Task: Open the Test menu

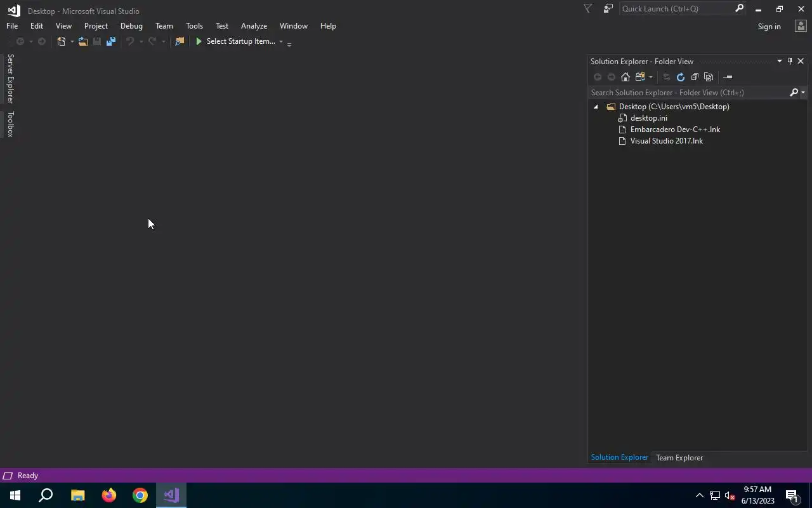Action: click(222, 26)
